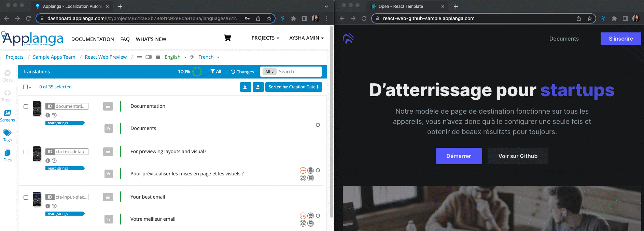This screenshot has height=231, width=644.
Task: Check the documentation row checkbox
Action: 26,106
